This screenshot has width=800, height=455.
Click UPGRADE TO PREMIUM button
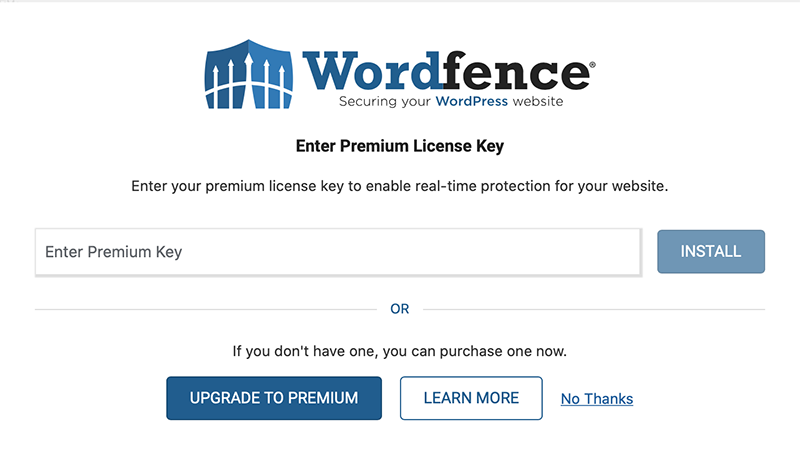click(274, 398)
